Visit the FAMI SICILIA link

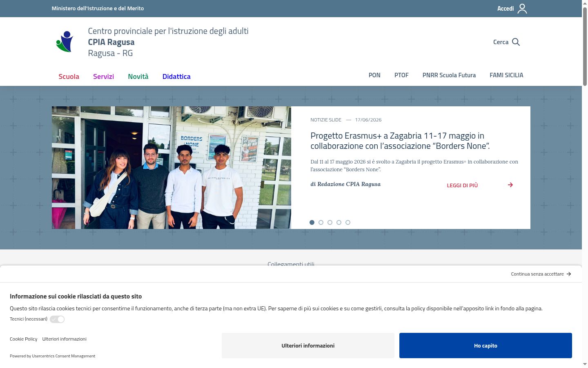(x=506, y=75)
